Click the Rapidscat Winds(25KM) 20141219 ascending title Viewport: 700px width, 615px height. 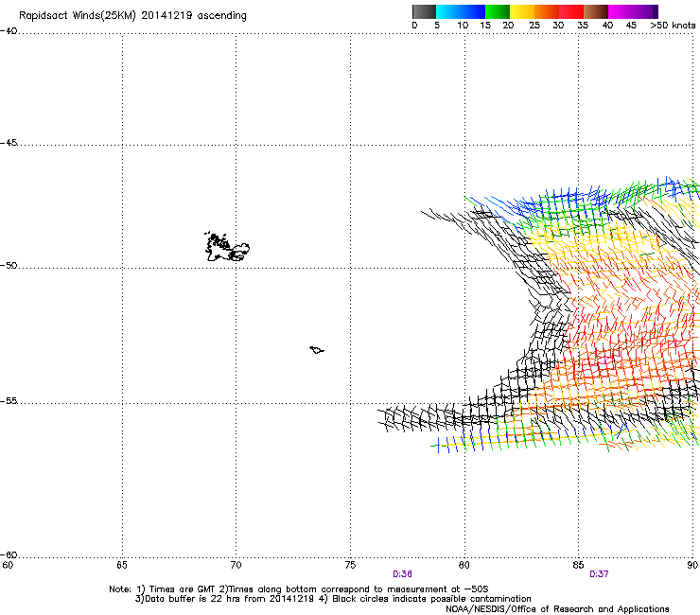pyautogui.click(x=132, y=16)
